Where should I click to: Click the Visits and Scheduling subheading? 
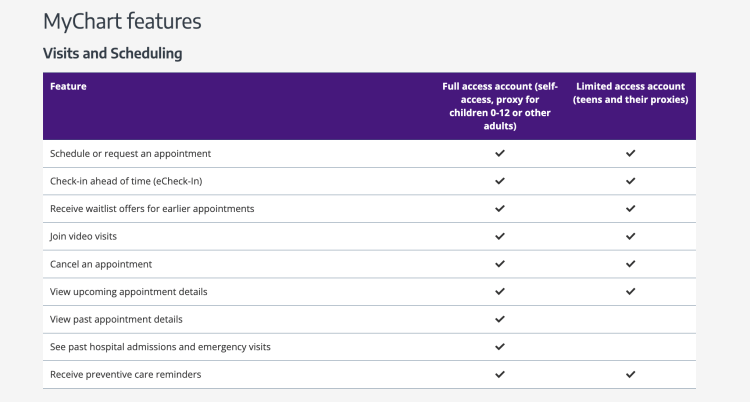point(112,53)
